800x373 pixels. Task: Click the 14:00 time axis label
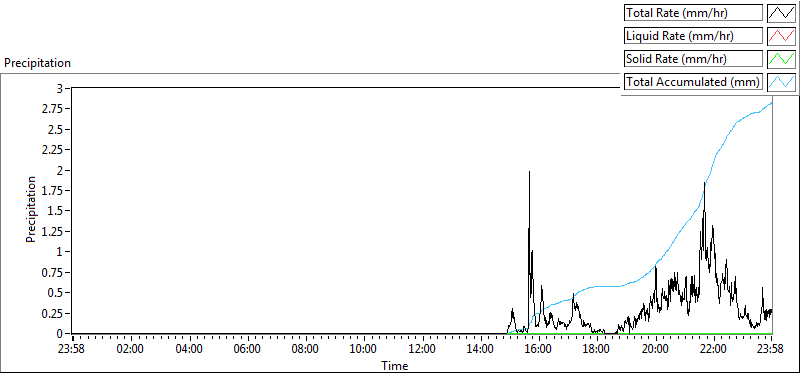click(x=481, y=350)
